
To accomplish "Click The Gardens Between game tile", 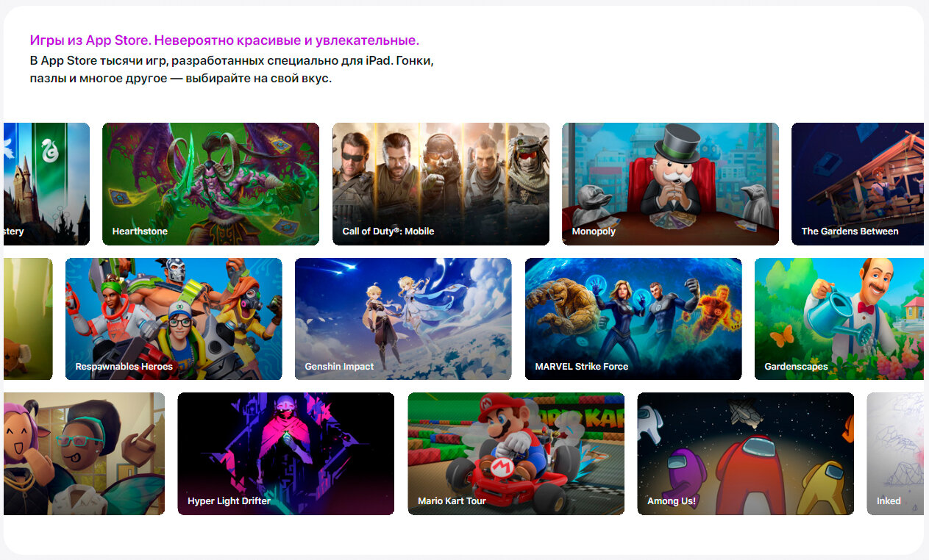I will tap(857, 184).
